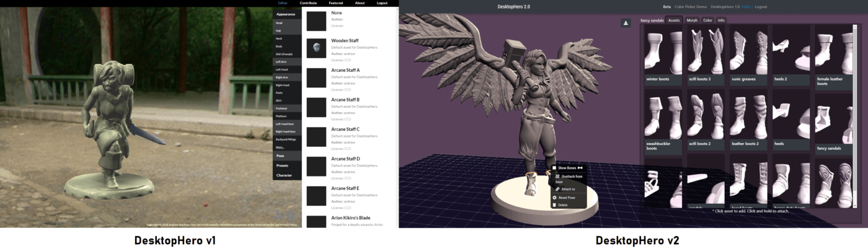Open the Info tab
The width and height of the screenshot is (868, 249).
point(721,20)
